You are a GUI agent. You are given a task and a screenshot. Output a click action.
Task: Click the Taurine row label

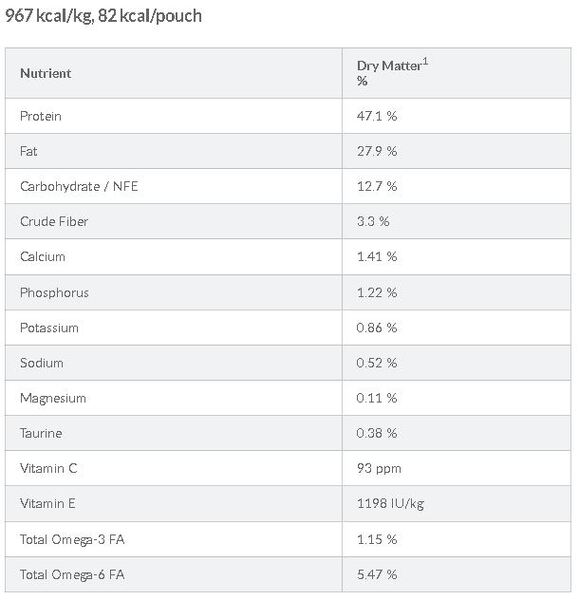point(41,433)
